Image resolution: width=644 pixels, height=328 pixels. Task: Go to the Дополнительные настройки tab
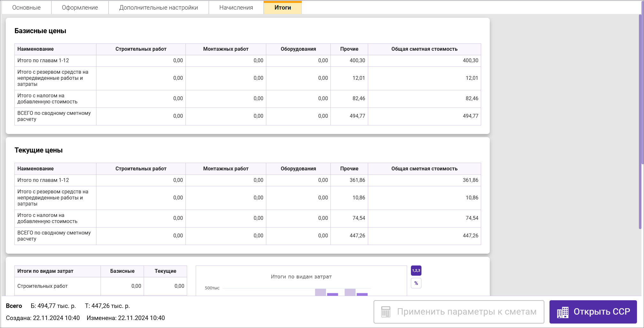pyautogui.click(x=158, y=8)
